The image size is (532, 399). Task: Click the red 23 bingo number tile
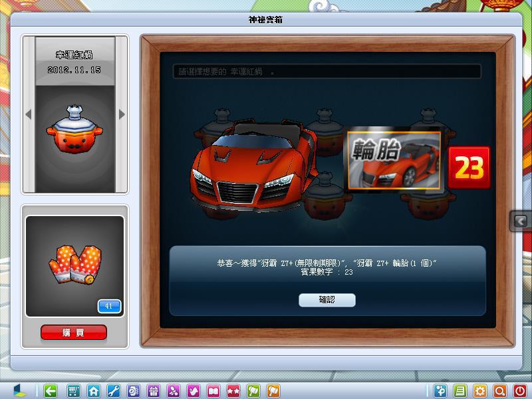pos(469,168)
